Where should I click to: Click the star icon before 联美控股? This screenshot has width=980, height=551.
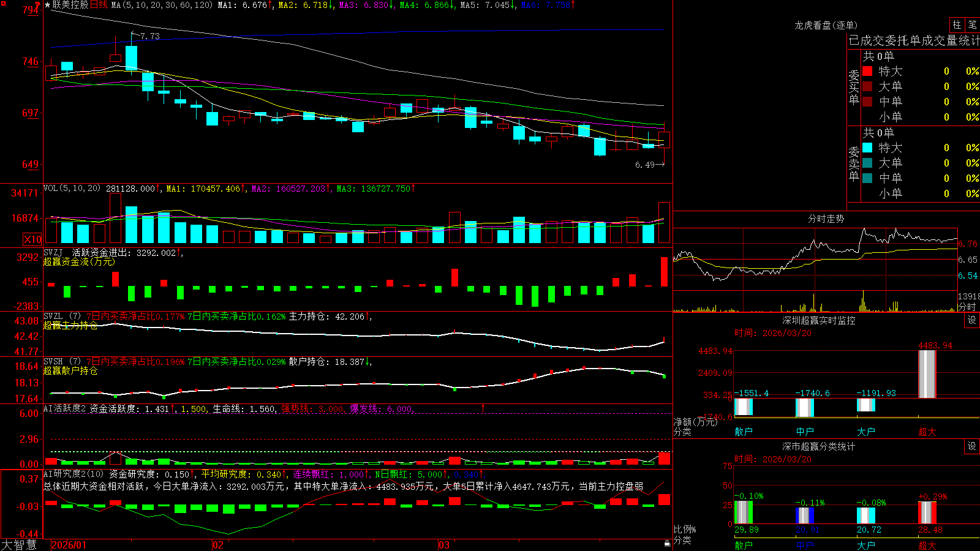coord(48,5)
